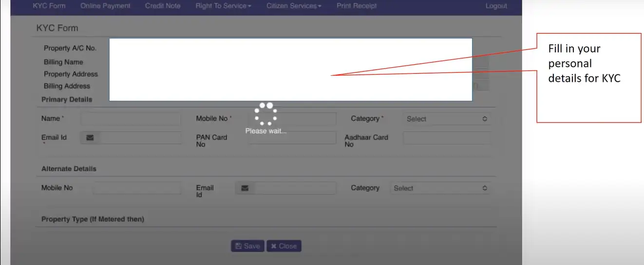Click the floppy disk icon on Save
644x265 pixels.
(x=238, y=246)
